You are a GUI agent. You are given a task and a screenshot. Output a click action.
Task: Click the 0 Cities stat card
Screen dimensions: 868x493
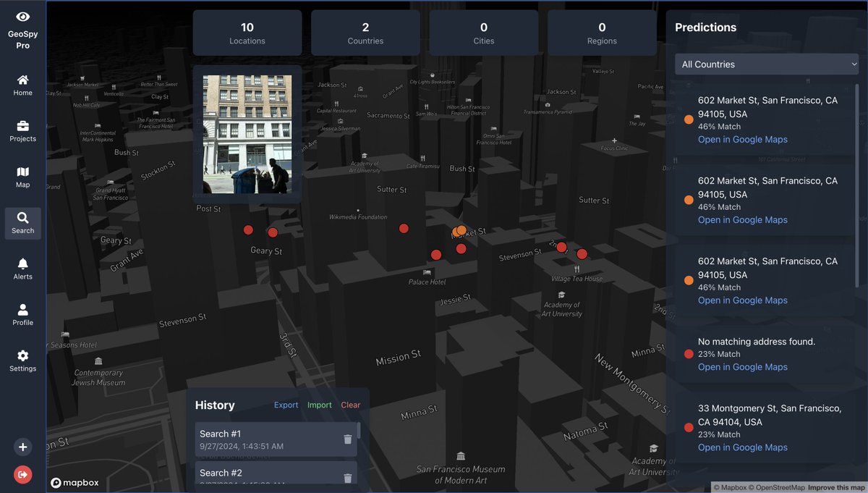(x=484, y=33)
